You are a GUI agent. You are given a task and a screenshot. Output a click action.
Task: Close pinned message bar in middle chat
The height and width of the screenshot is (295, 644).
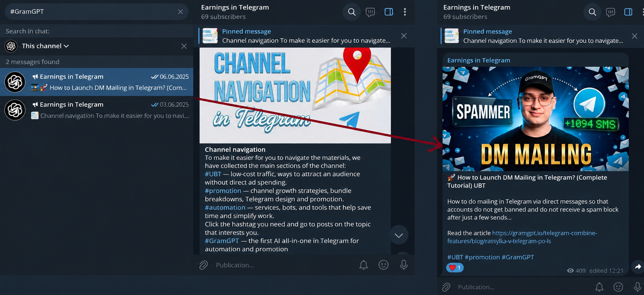pyautogui.click(x=404, y=36)
